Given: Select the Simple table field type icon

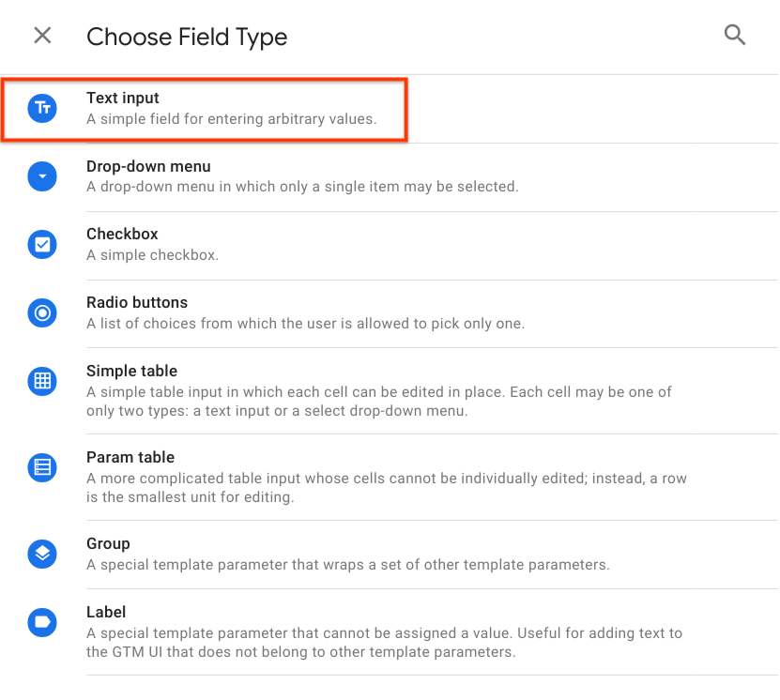Looking at the screenshot, I should click(42, 381).
